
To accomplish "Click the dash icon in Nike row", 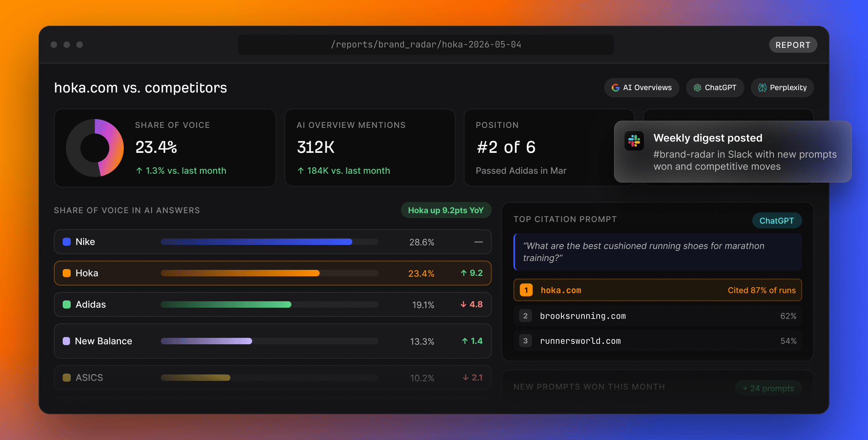I will (478, 242).
